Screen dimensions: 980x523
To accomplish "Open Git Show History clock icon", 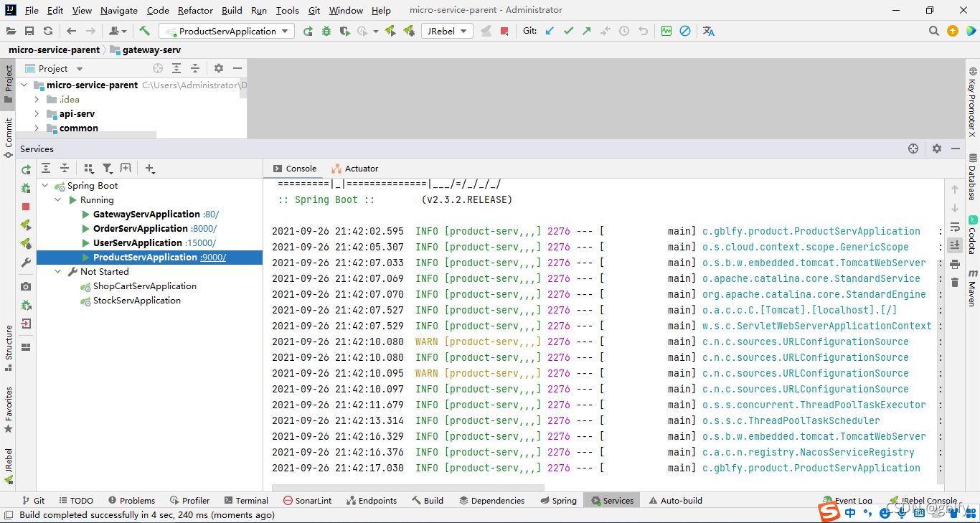I will coord(624,31).
